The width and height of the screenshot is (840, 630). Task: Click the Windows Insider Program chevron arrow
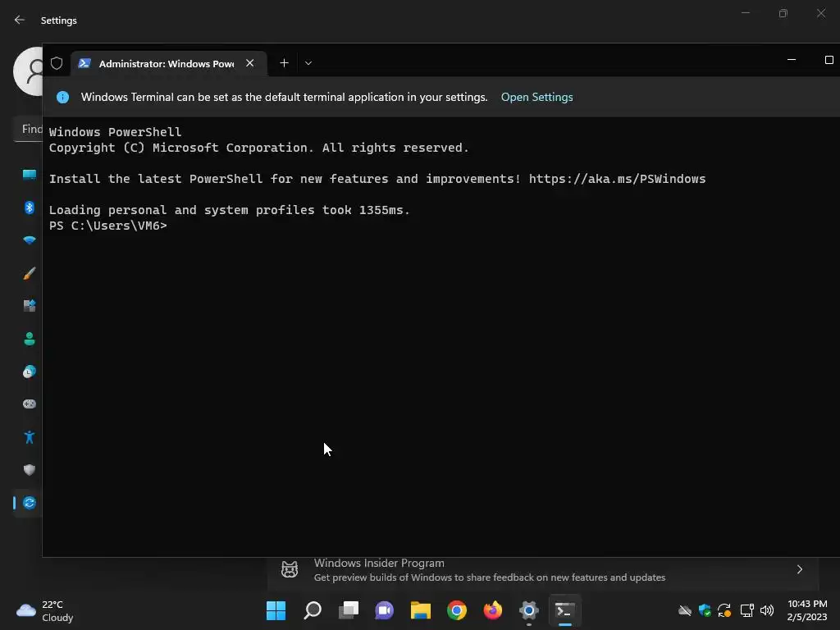pos(799,569)
